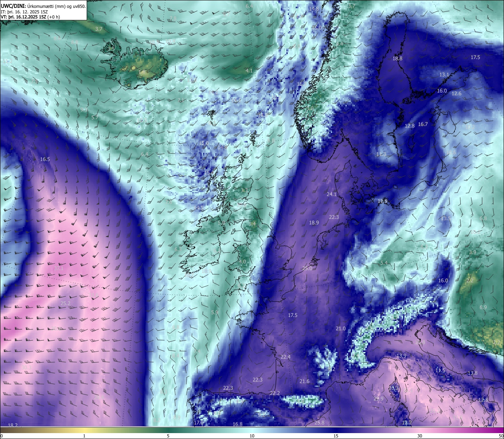This screenshot has width=504, height=439.
Task: Click the 6.3 value near Ireland
Action: [x=178, y=249]
